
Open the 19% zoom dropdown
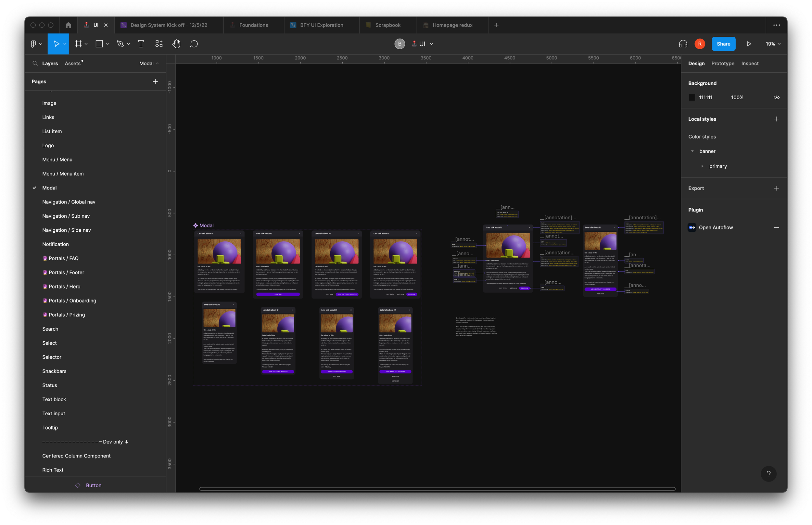tap(772, 44)
